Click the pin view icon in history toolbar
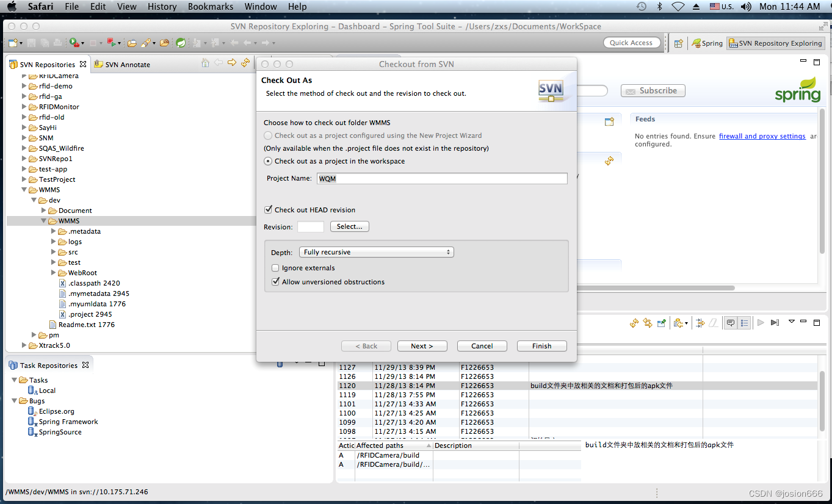832x504 pixels. pyautogui.click(x=661, y=323)
